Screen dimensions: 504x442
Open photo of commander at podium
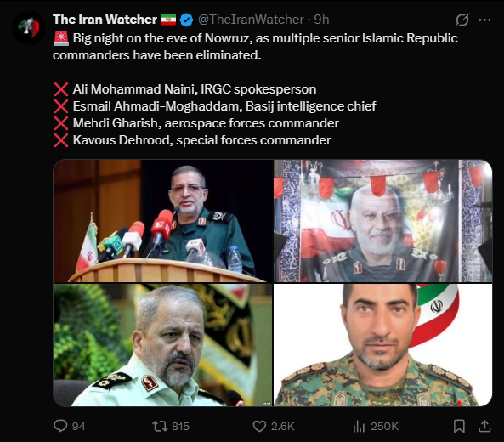pos(163,221)
